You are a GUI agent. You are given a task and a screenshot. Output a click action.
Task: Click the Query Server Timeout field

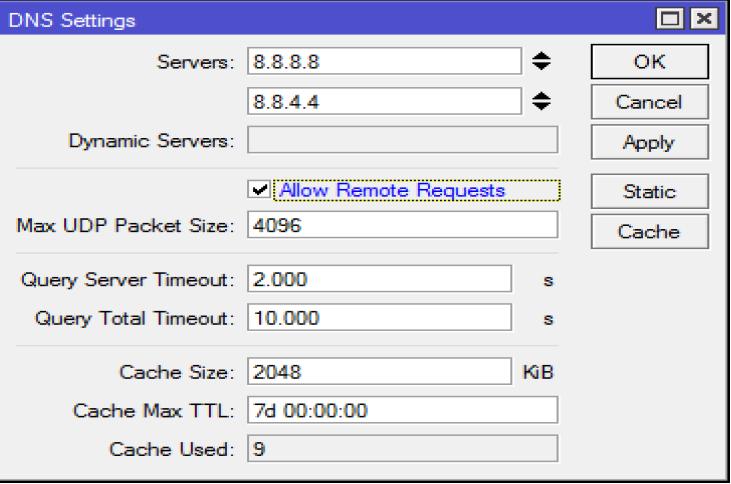(379, 279)
